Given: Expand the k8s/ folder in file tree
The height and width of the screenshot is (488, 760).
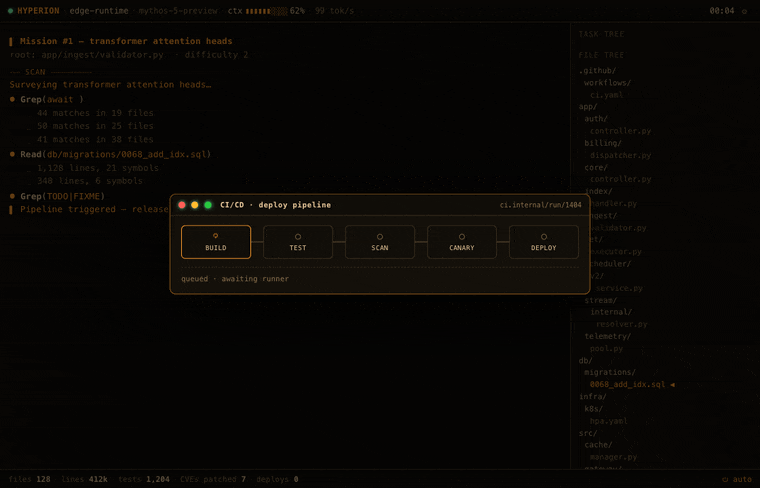Looking at the screenshot, I should 593,409.
